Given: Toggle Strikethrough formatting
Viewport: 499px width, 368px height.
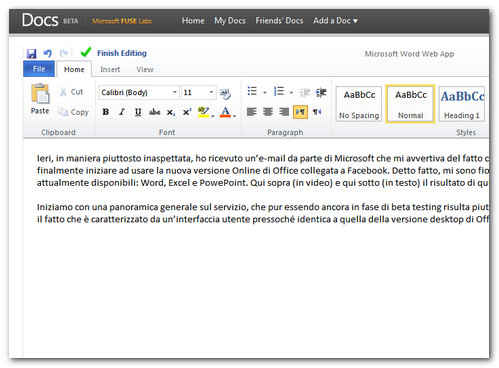Looking at the screenshot, I should [x=154, y=112].
